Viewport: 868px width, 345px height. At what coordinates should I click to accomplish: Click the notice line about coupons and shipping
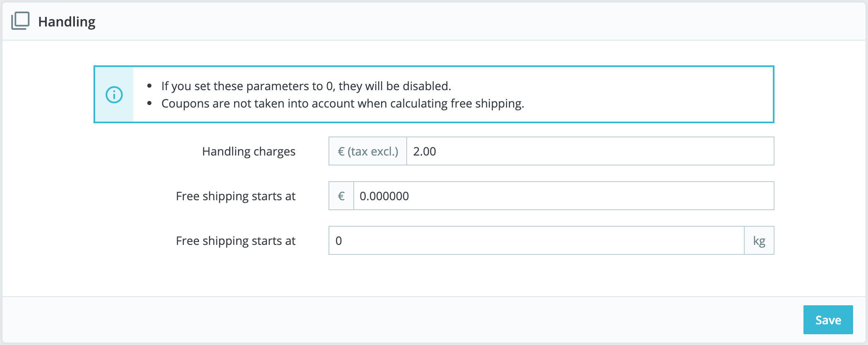(x=343, y=103)
